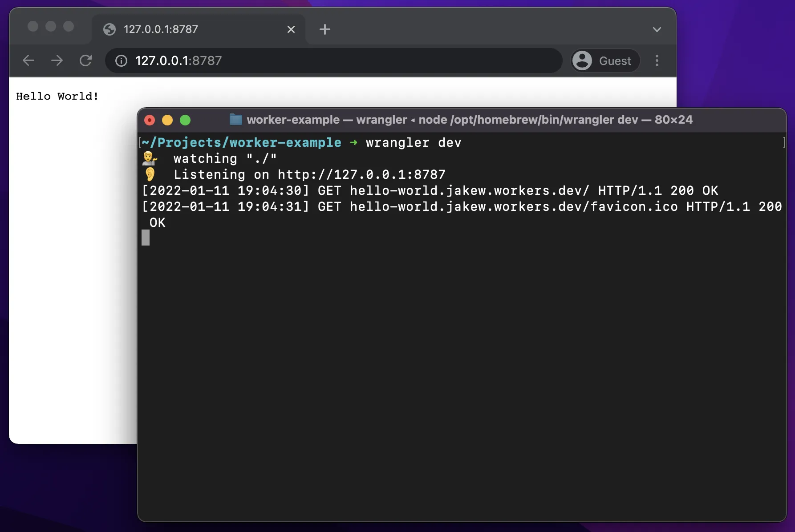Minimize the terminal with yellow button
This screenshot has width=795, height=532.
(167, 120)
